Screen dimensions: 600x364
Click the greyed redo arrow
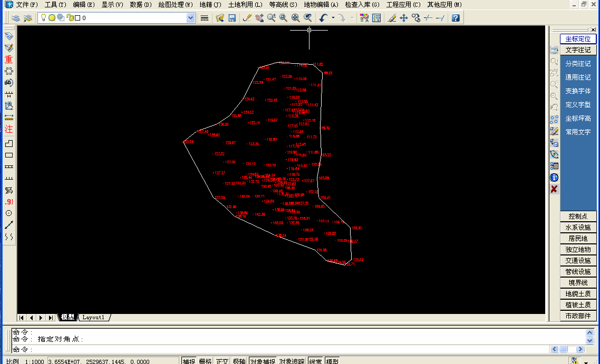[342, 18]
